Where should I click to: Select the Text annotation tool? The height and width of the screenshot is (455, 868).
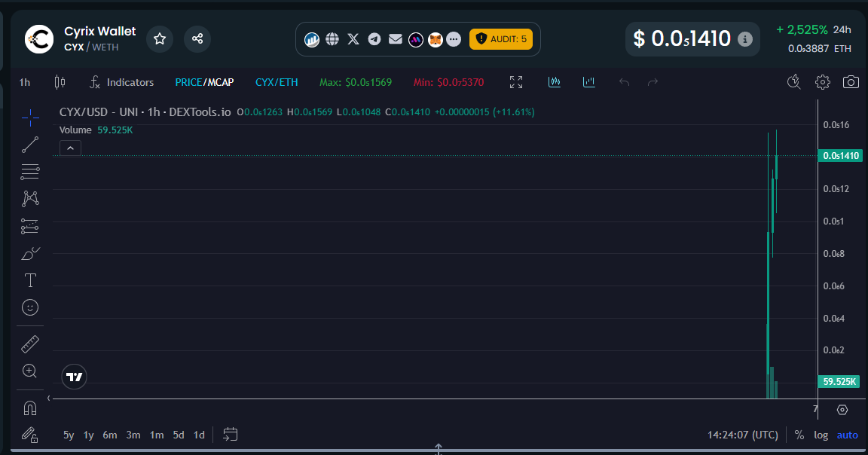point(30,281)
